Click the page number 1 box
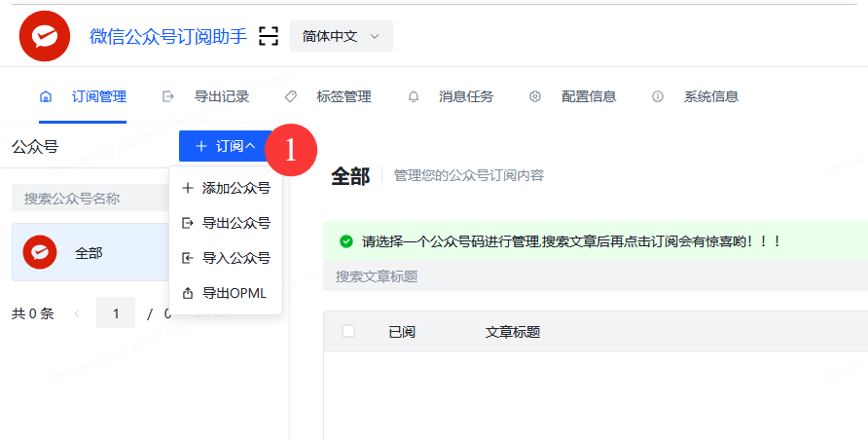 [x=116, y=313]
